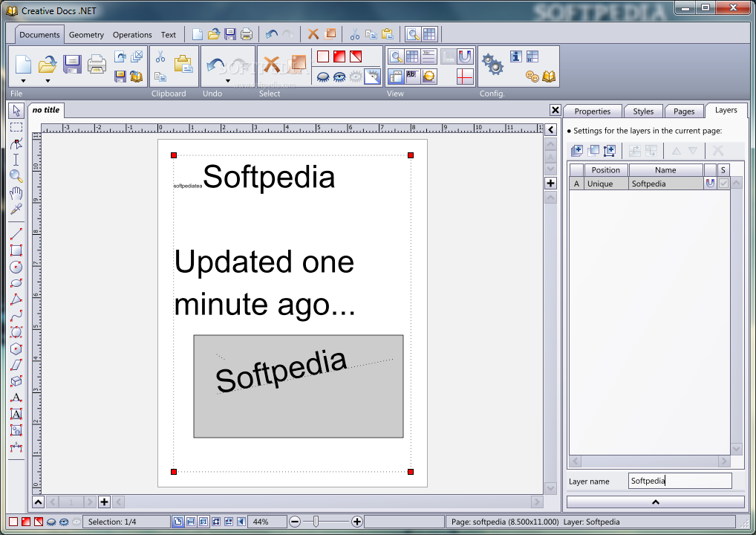The image size is (756, 535).
Task: Open the New document dropdown arrow
Action: (23, 81)
